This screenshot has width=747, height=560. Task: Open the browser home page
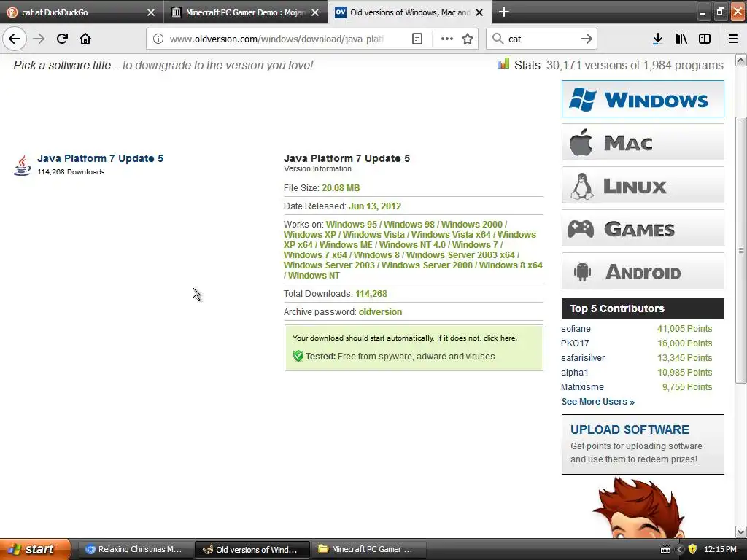tap(85, 39)
